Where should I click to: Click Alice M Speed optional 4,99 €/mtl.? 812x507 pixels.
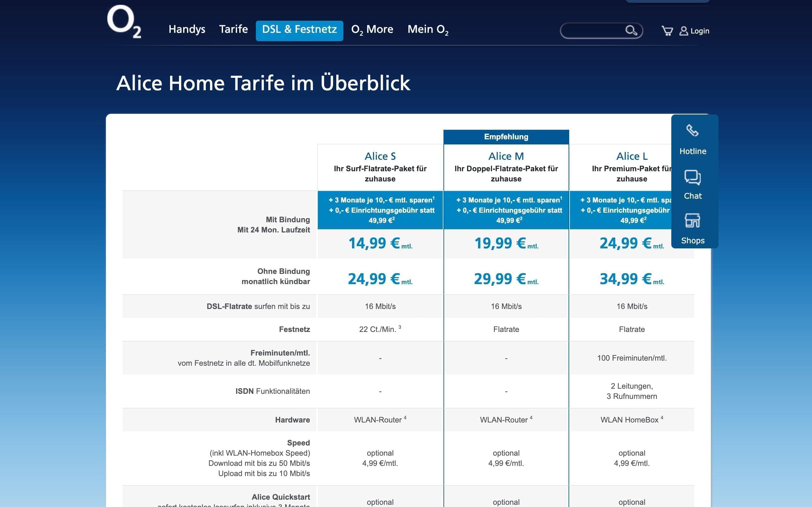click(506, 458)
